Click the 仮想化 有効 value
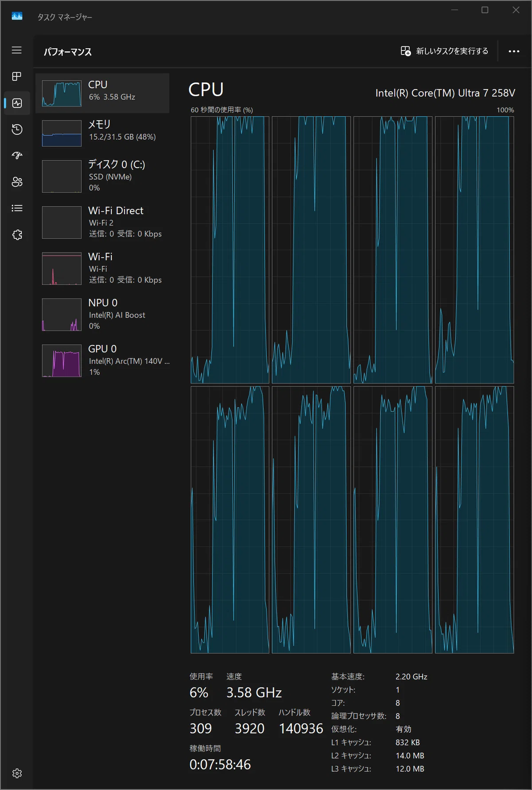The image size is (532, 790). 403,729
